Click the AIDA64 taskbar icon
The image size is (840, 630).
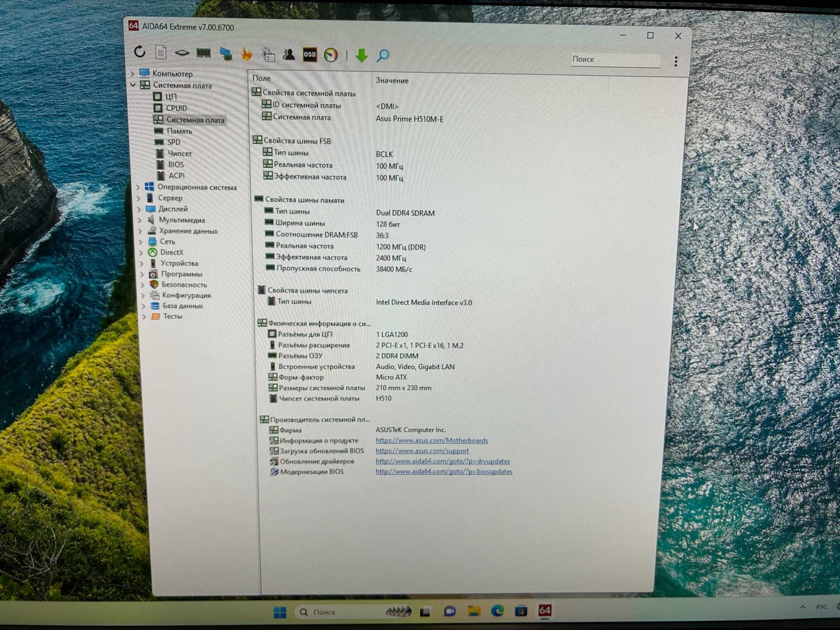tap(545, 610)
